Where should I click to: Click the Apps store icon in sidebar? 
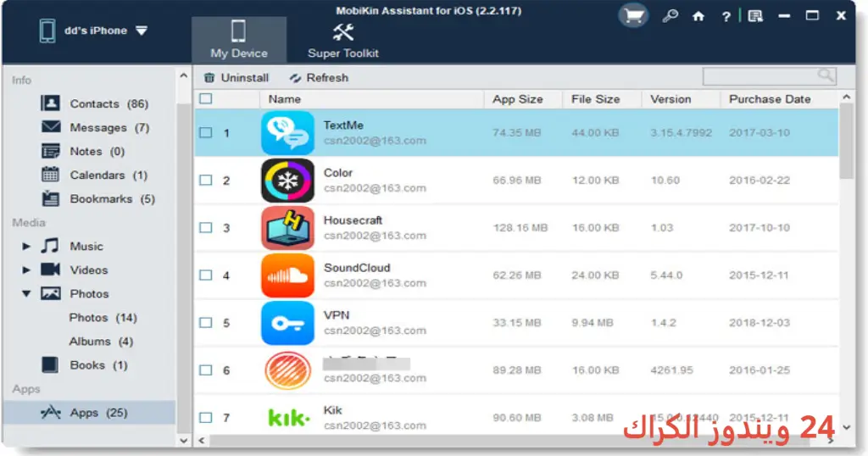50,412
